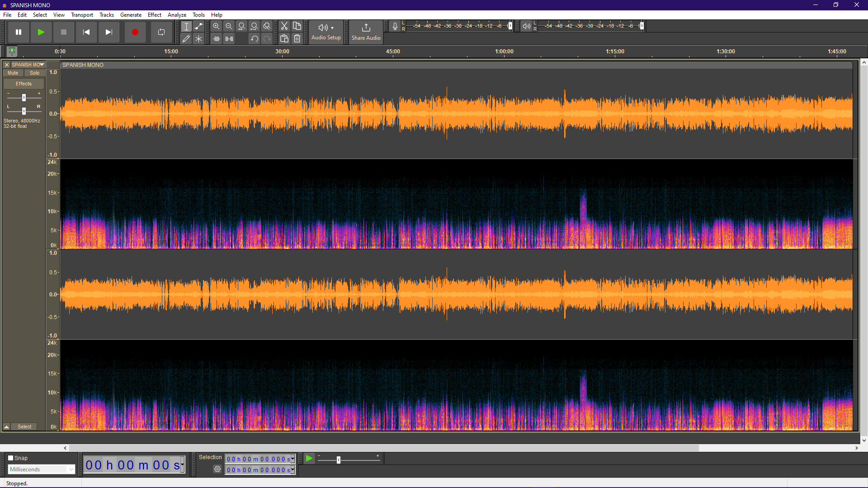Click the playback meter speaker icon
The height and width of the screenshot is (488, 868).
[x=527, y=26]
